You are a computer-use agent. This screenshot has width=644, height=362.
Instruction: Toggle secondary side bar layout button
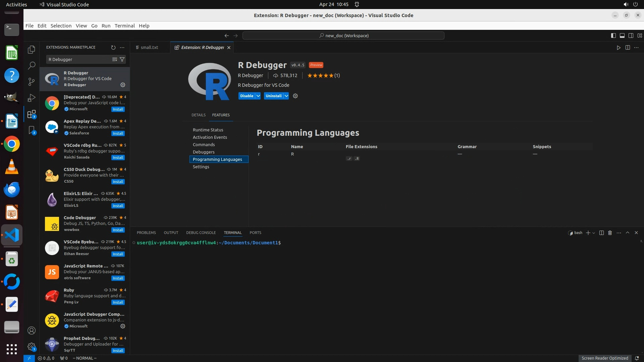(631, 36)
